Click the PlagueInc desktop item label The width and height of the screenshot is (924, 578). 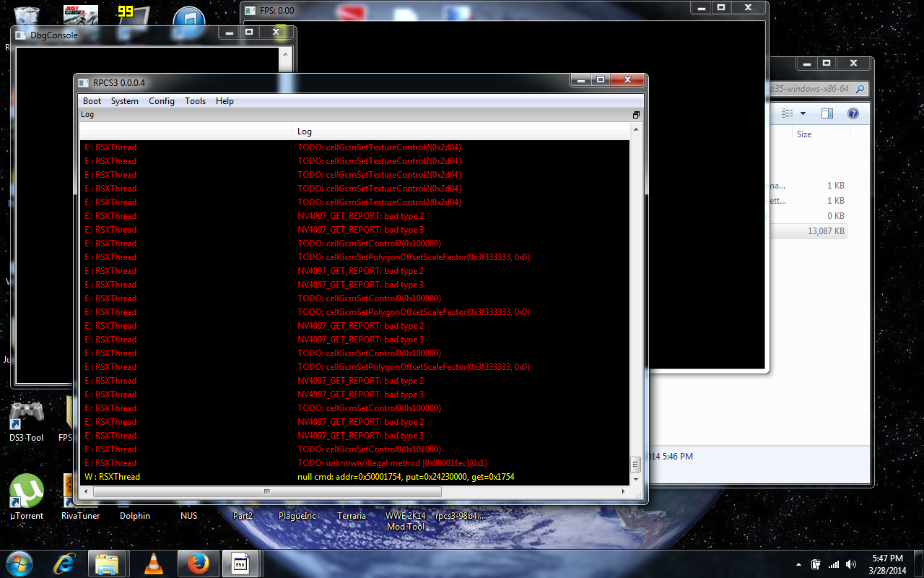pos(297,516)
